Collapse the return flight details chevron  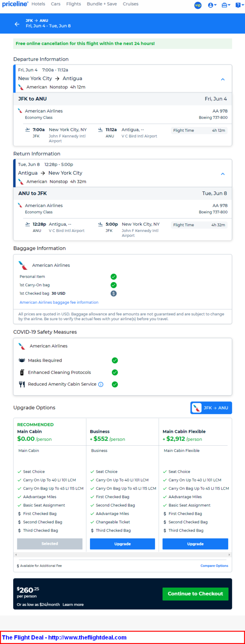pos(223,173)
